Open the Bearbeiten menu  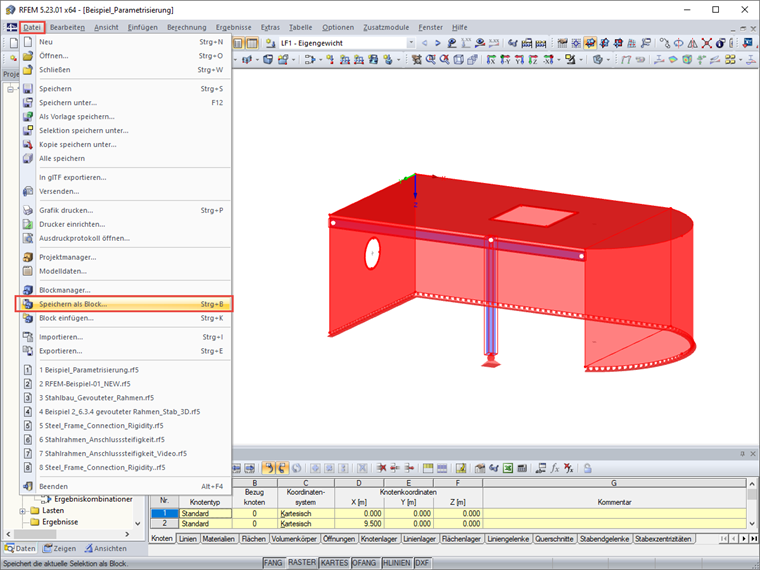(67, 28)
